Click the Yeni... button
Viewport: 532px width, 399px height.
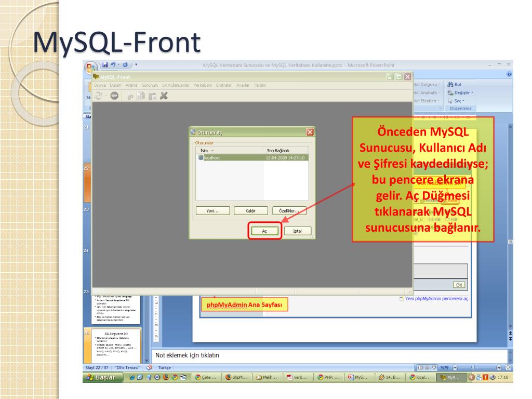click(212, 211)
